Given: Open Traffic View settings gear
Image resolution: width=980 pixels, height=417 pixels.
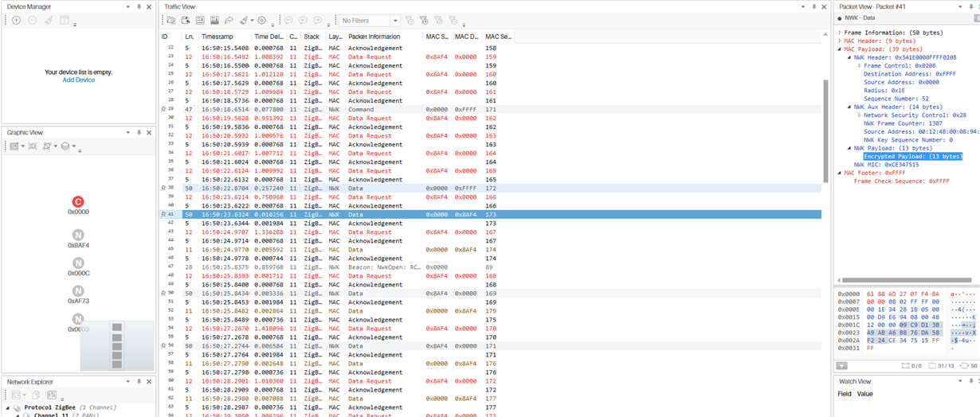Looking at the screenshot, I should [261, 20].
